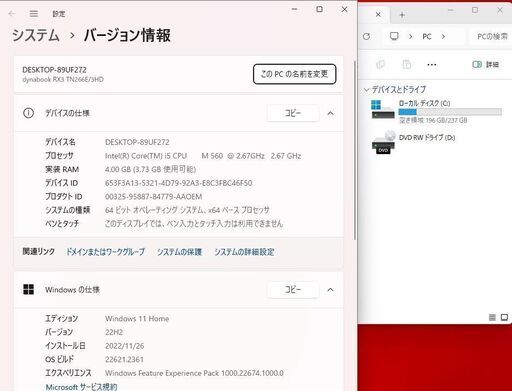Add a new File Explorer tab

tap(402, 15)
